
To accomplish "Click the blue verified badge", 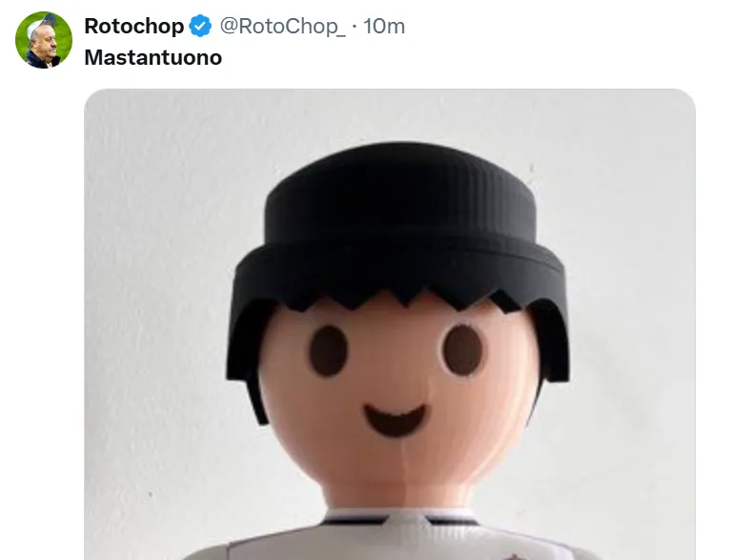I will coord(200,26).
